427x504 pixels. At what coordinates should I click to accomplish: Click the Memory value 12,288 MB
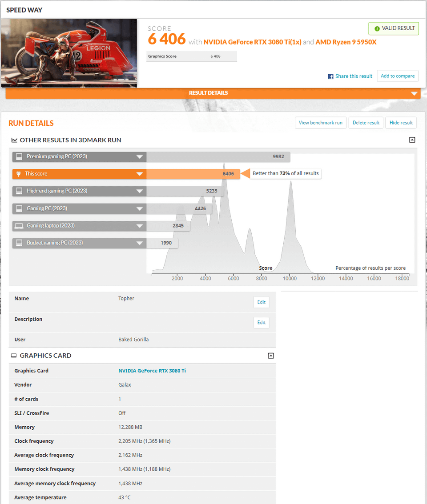(x=130, y=427)
